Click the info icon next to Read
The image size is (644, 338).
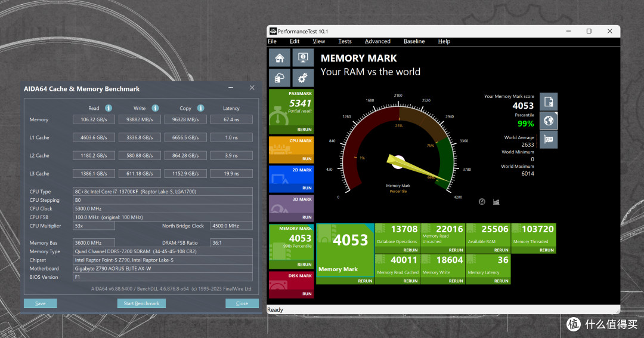tap(109, 107)
